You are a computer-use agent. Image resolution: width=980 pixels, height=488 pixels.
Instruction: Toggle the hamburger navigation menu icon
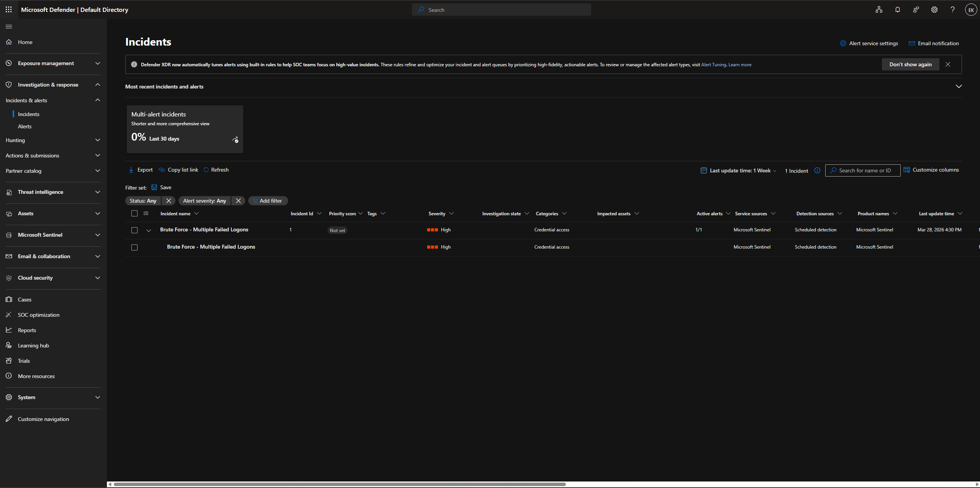pyautogui.click(x=9, y=26)
